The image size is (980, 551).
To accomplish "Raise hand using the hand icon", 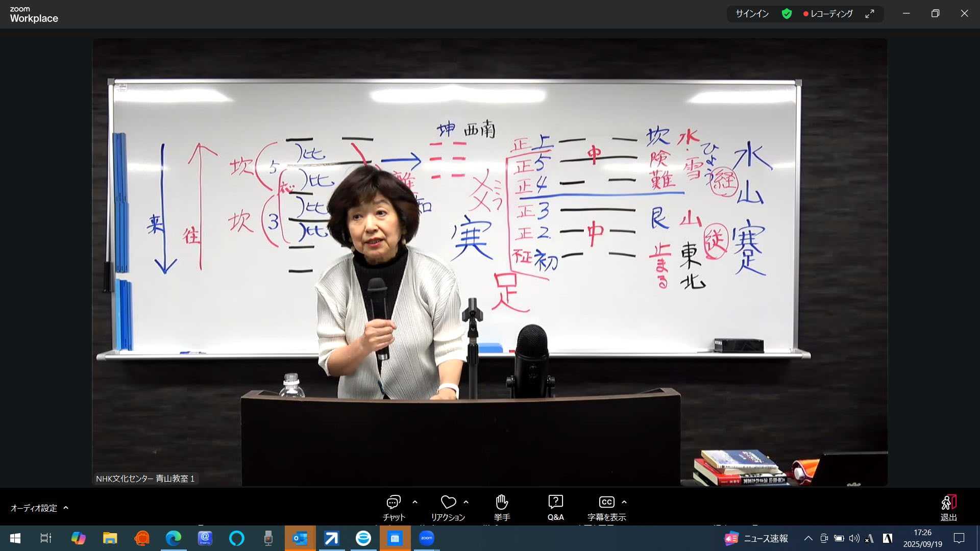I will [x=502, y=503].
